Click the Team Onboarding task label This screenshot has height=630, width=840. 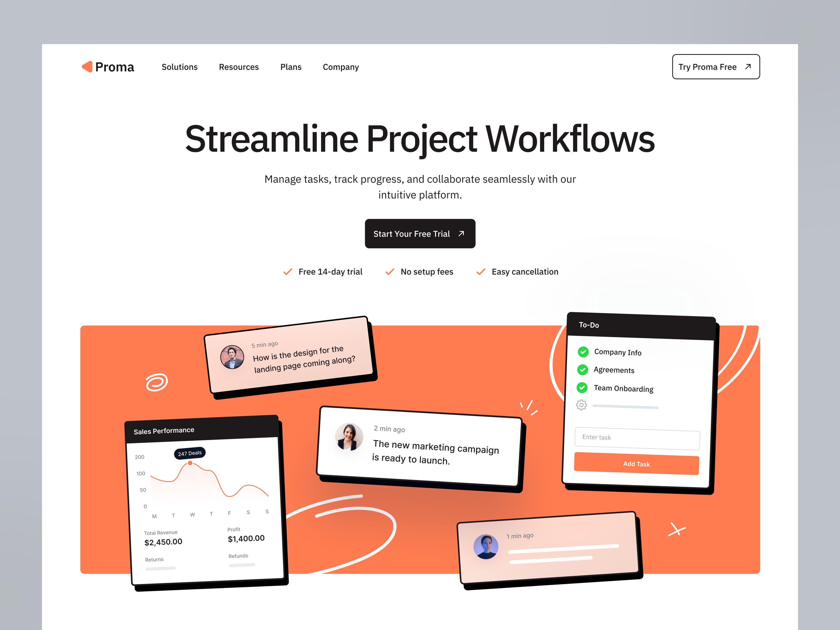pyautogui.click(x=623, y=388)
